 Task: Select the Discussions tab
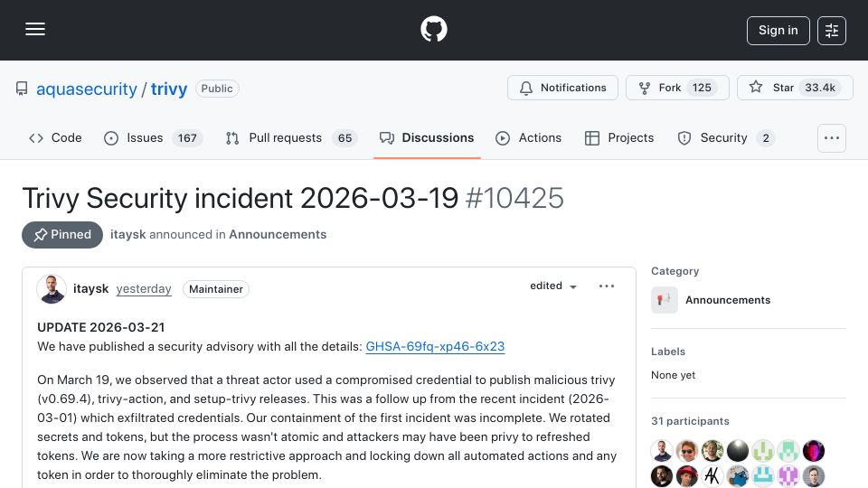click(427, 137)
